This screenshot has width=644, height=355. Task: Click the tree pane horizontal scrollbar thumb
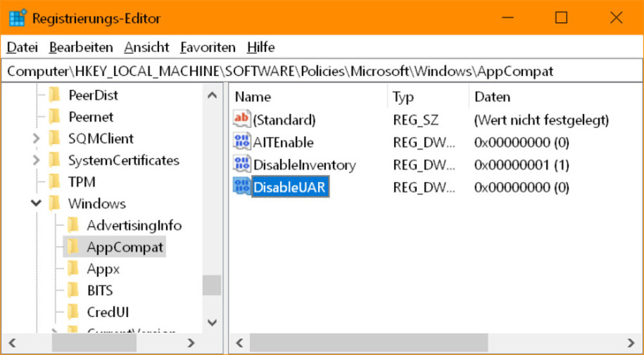pyautogui.click(x=94, y=342)
